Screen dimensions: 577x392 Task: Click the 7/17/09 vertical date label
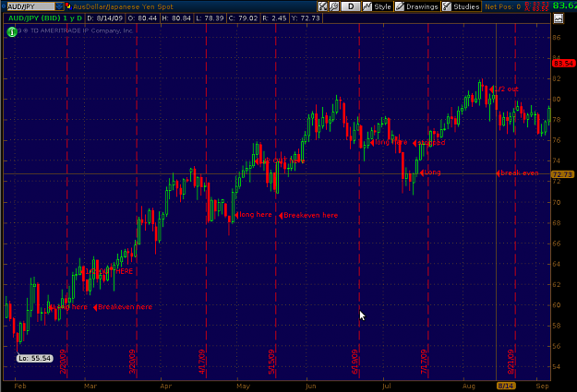coord(425,362)
